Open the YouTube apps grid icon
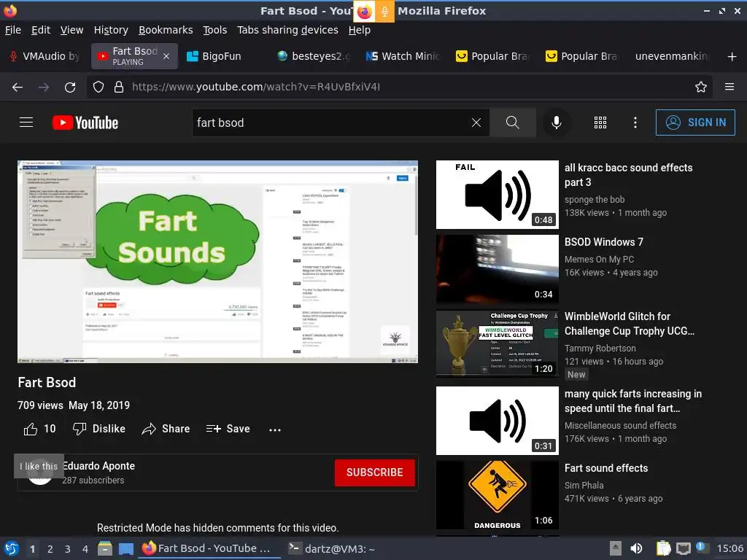 pyautogui.click(x=600, y=122)
